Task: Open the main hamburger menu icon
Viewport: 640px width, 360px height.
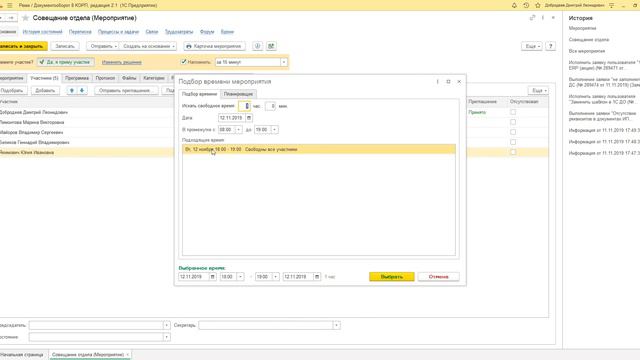Action: (x=10, y=5)
